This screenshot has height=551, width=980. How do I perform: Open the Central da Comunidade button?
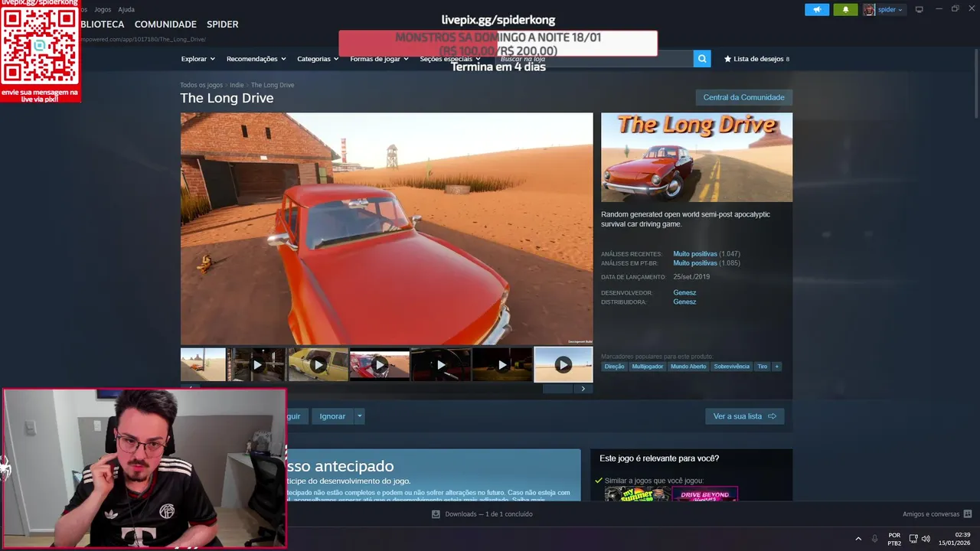743,97
